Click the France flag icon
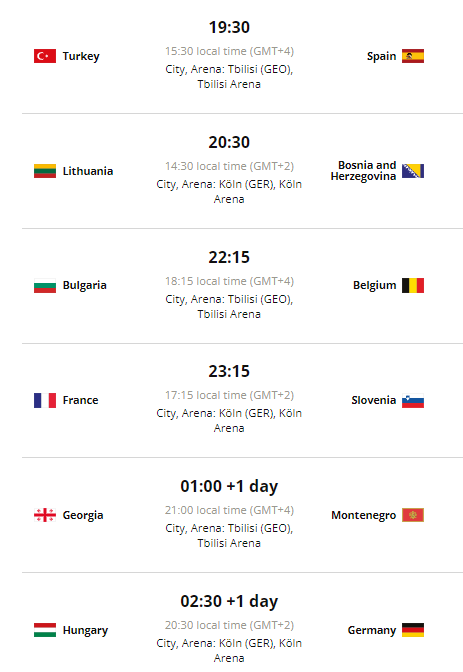Viewport: 463px width, 672px height. [45, 400]
